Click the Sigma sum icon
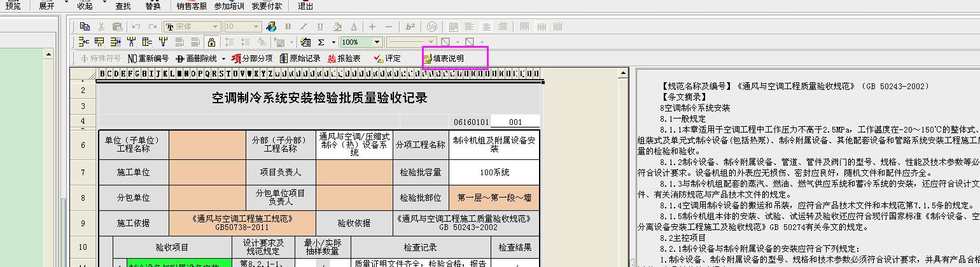The image size is (980, 267). point(321,42)
